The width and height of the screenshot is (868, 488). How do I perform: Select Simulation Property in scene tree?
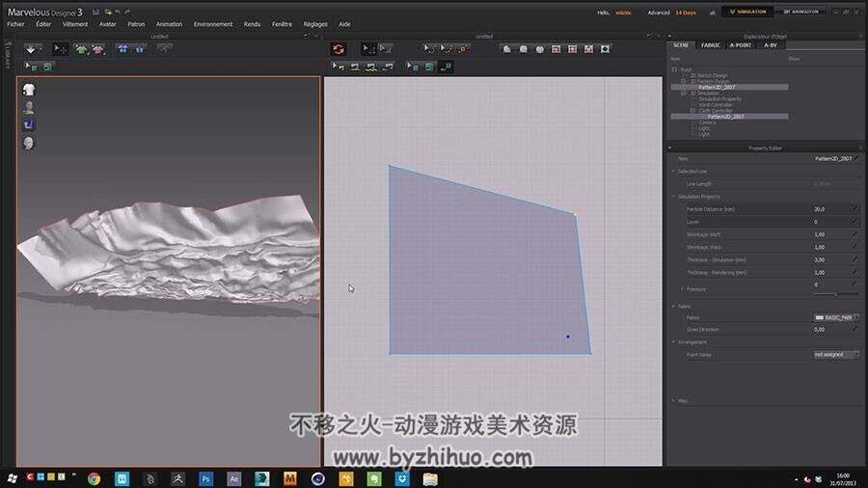719,99
